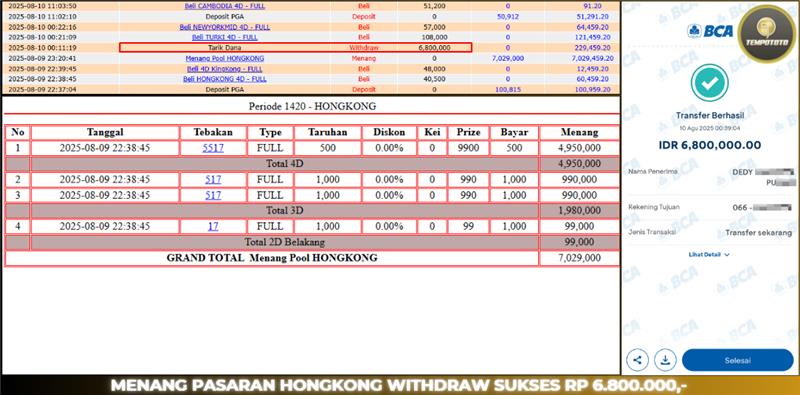
Task: Click the Transfer Berhasil status text
Action: 710,116
